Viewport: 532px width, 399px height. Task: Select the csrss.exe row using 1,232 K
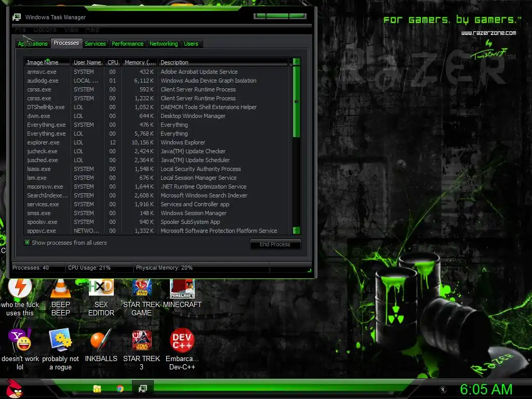[x=157, y=98]
